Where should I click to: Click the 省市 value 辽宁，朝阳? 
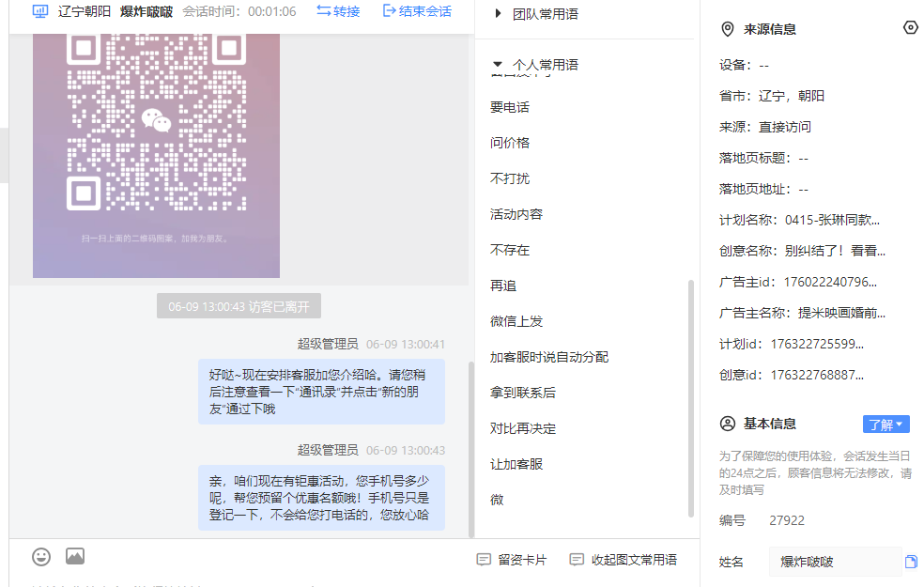click(x=792, y=96)
